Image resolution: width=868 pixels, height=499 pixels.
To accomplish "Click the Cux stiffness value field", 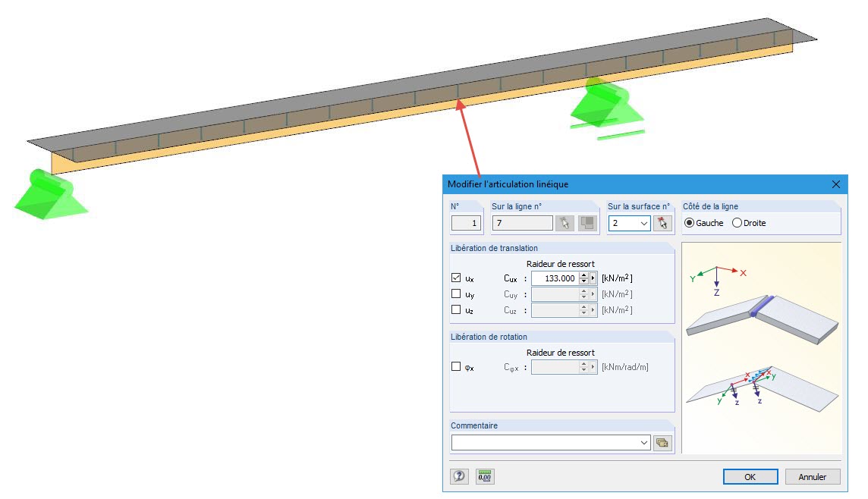I will (x=555, y=278).
